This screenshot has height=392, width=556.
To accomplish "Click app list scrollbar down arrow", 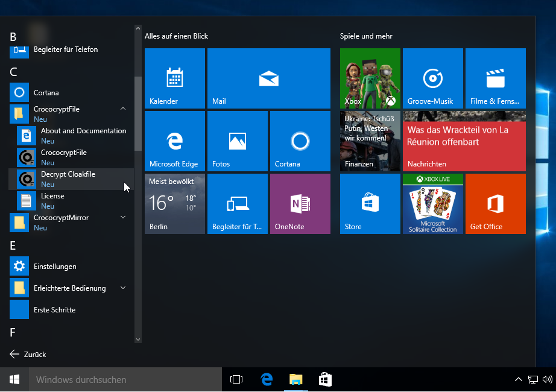I will pyautogui.click(x=138, y=340).
